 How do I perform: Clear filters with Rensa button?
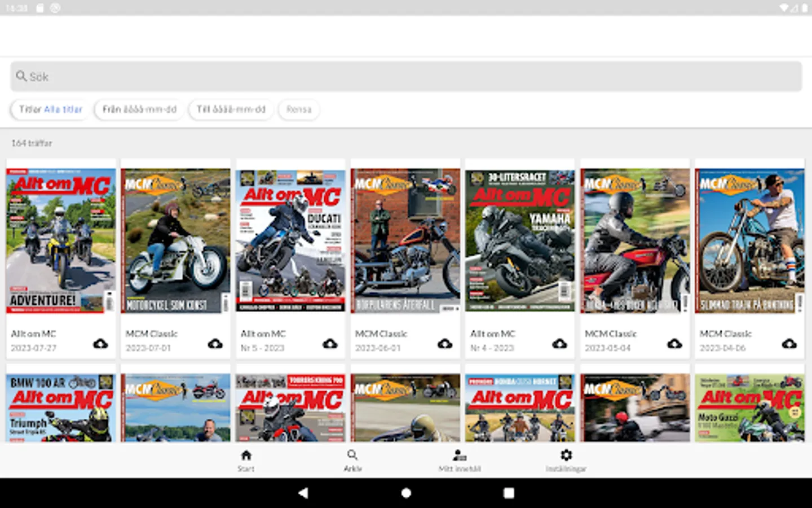[x=299, y=110]
